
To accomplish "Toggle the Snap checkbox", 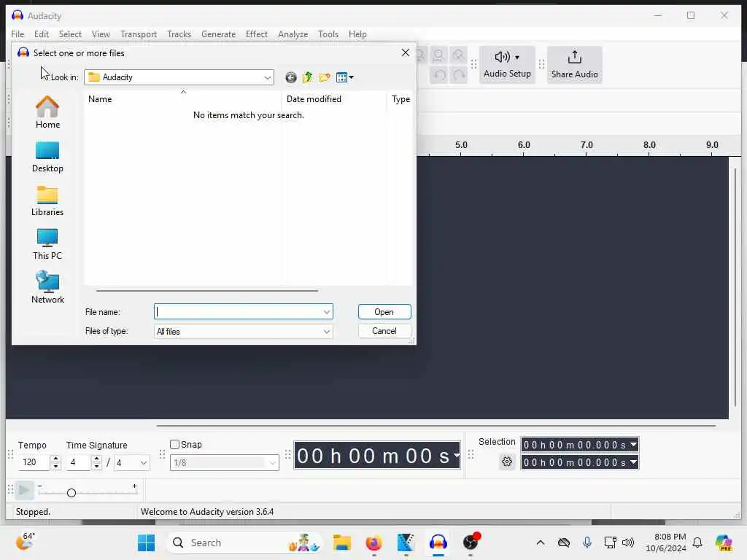I will tap(175, 444).
